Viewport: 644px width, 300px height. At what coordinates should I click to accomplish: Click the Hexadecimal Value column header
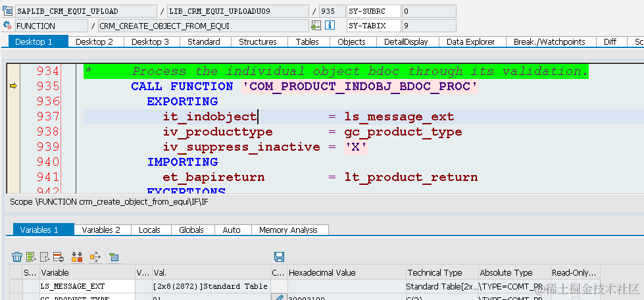click(346, 272)
